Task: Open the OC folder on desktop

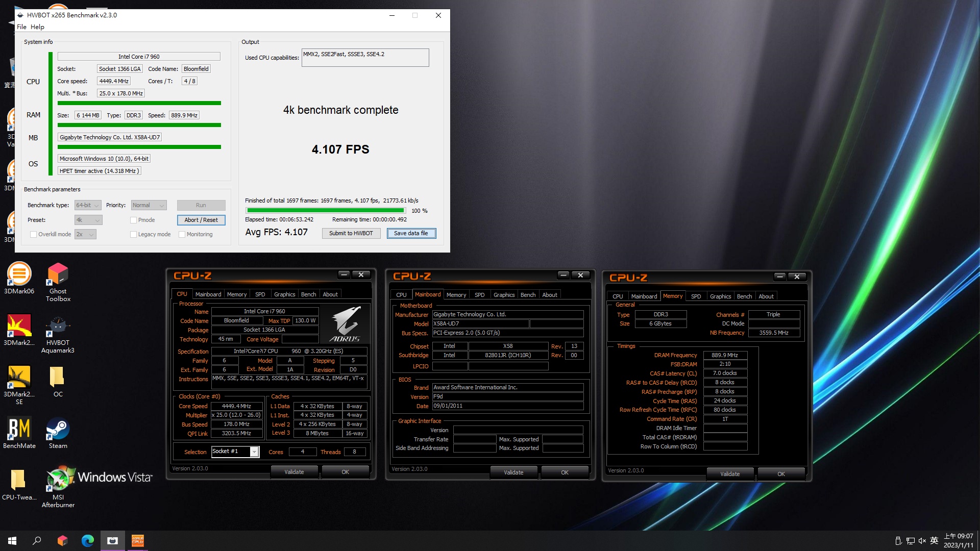Action: [58, 382]
